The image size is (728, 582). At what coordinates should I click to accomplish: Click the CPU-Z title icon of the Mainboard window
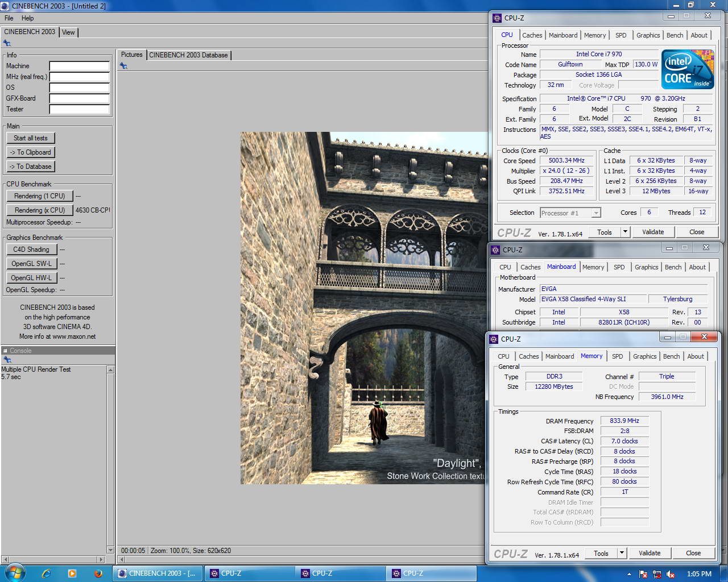(495, 250)
